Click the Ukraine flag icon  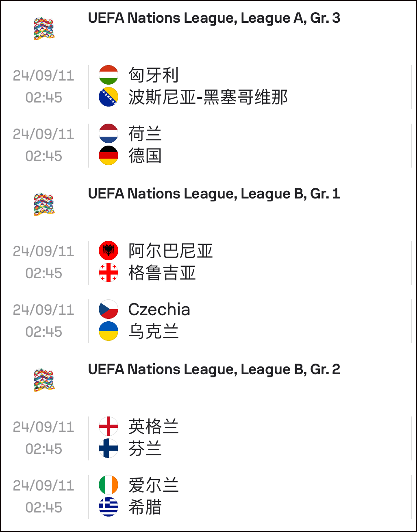(109, 331)
